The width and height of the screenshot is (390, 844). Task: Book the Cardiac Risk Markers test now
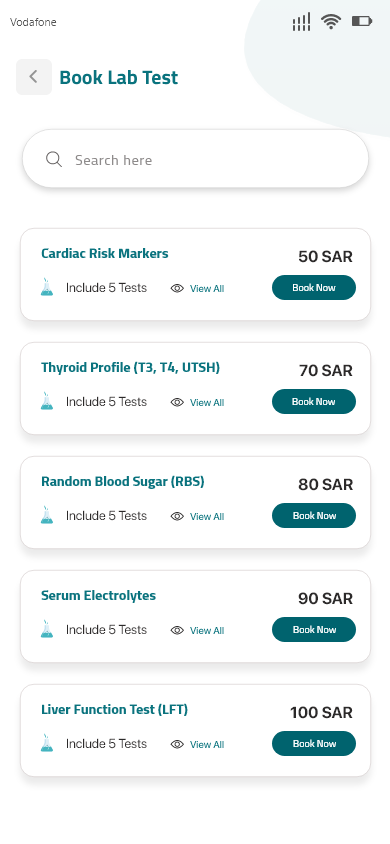point(314,287)
